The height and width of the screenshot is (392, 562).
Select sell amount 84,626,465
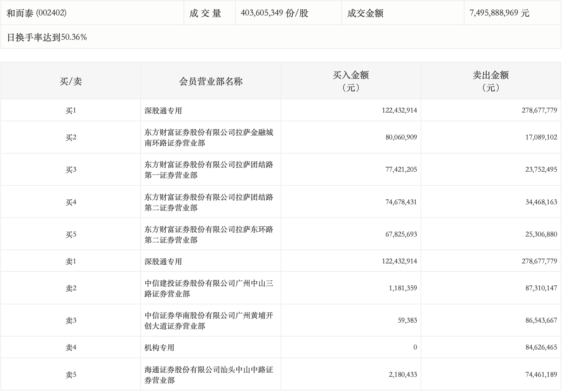[541, 348]
